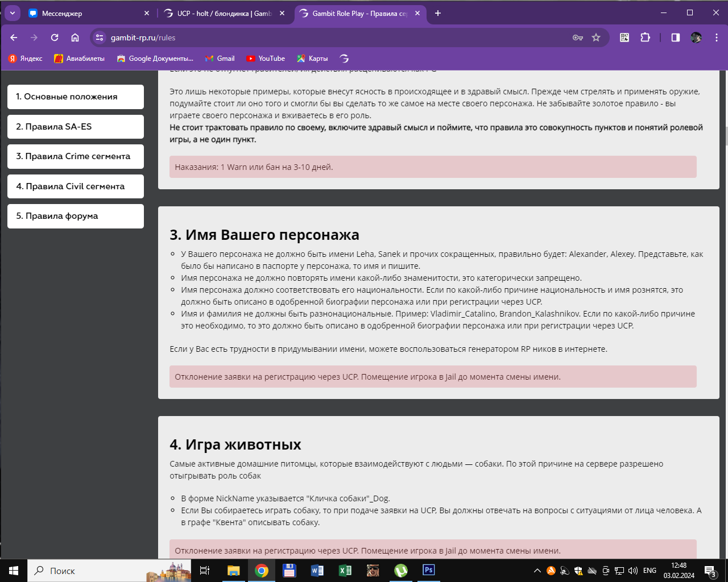Open Chrome three-dot menu

click(716, 38)
